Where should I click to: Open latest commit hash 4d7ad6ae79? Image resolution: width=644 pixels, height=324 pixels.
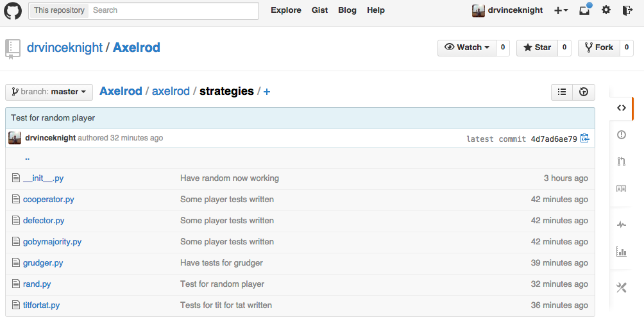tap(554, 139)
